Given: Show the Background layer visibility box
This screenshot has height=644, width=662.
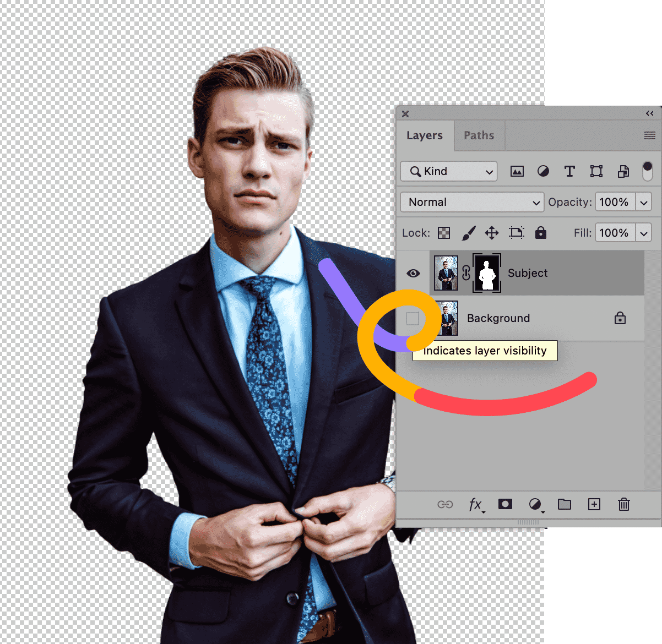Looking at the screenshot, I should [413, 318].
